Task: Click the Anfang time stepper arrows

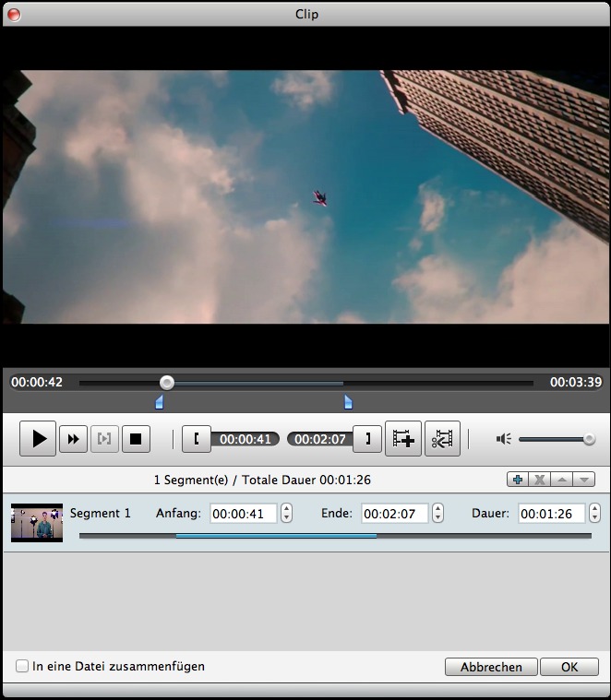Action: [x=286, y=513]
